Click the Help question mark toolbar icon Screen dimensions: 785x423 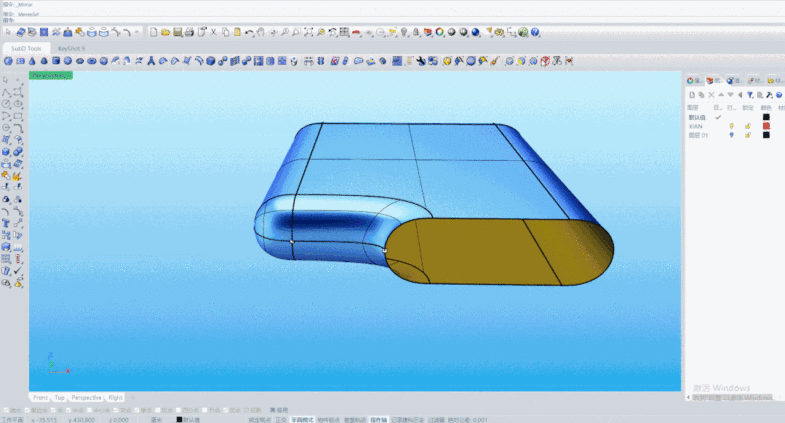(536, 32)
